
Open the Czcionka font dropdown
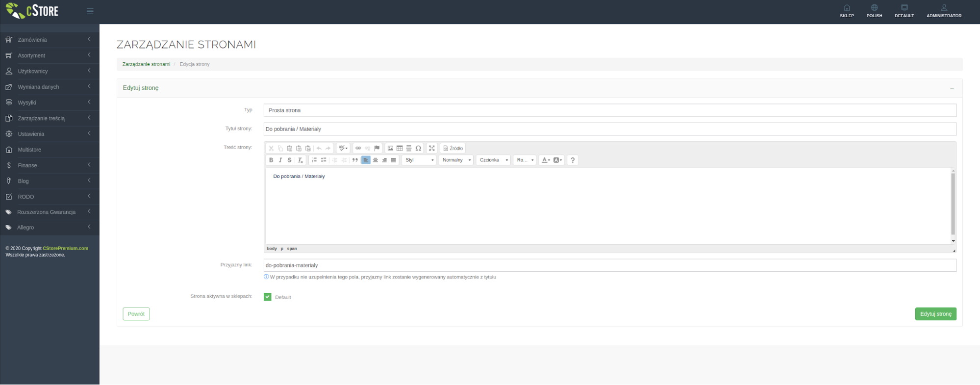click(x=493, y=160)
